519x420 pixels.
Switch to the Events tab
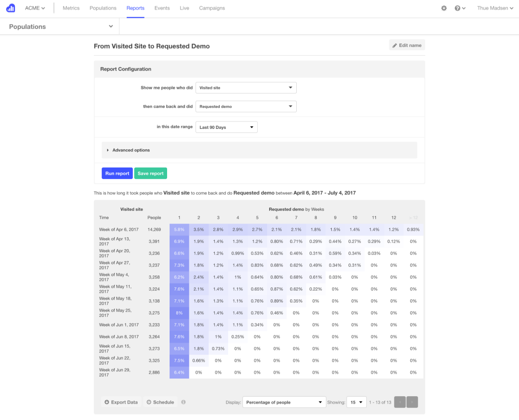162,8
